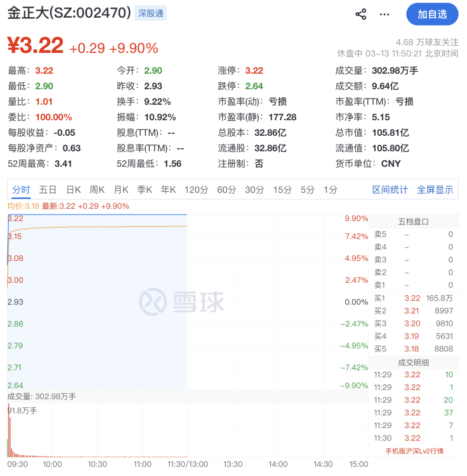The height and width of the screenshot is (476, 467).
Task: Open the 月K monthly chart view
Action: tap(121, 189)
